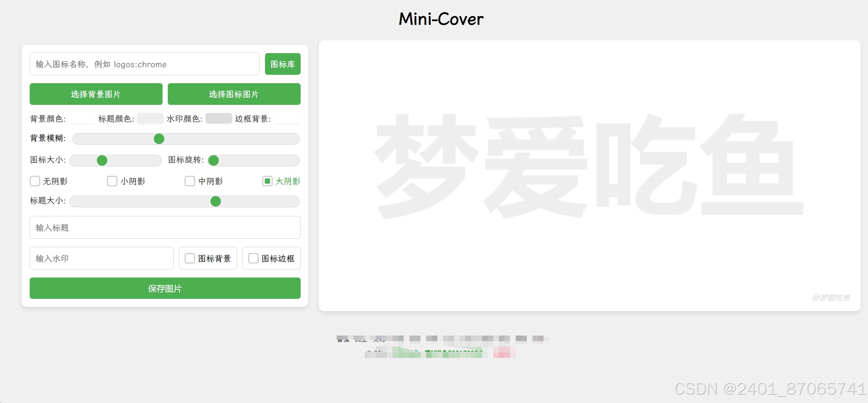This screenshot has width=868, height=403.
Task: Click the 选择背景图片 button
Action: [x=96, y=94]
